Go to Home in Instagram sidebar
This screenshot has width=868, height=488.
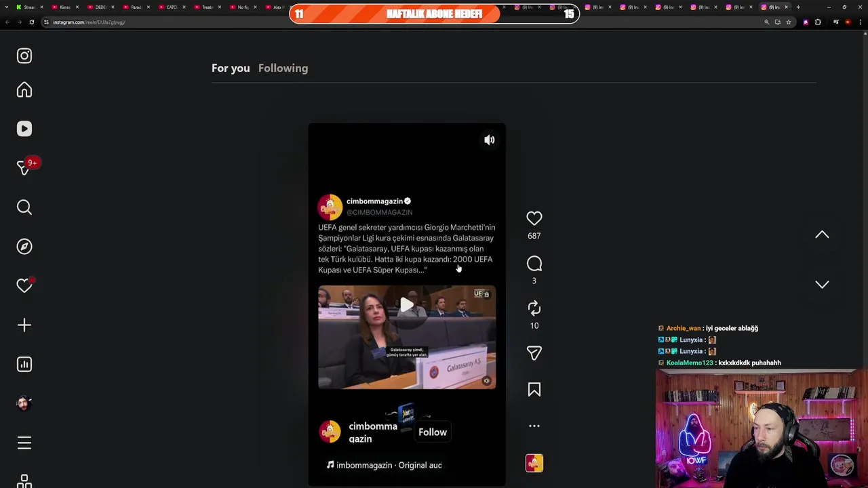click(24, 90)
